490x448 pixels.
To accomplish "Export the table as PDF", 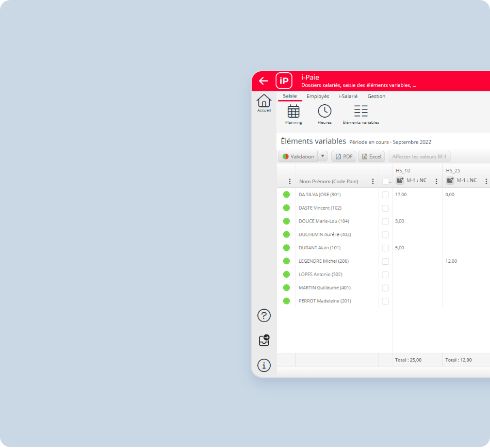I will [344, 156].
